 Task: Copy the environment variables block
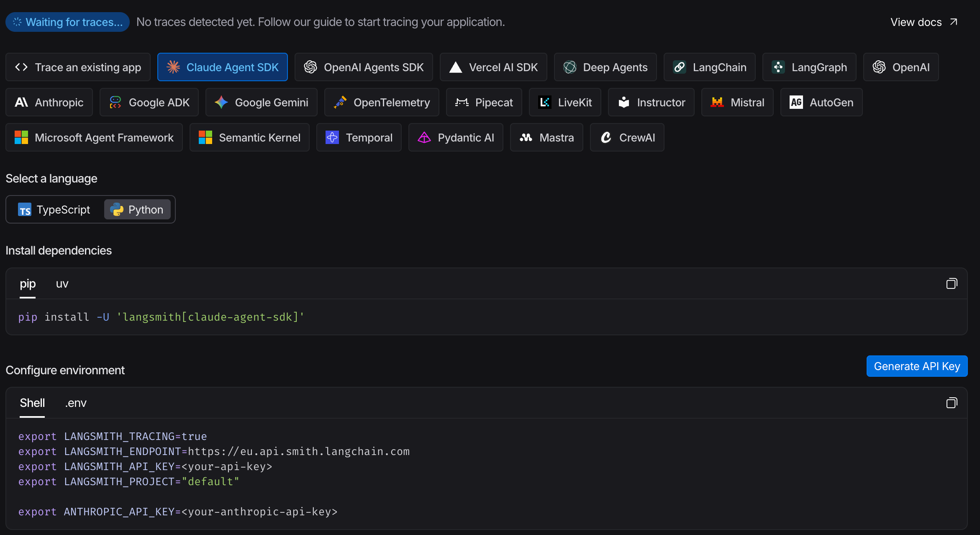(x=952, y=403)
